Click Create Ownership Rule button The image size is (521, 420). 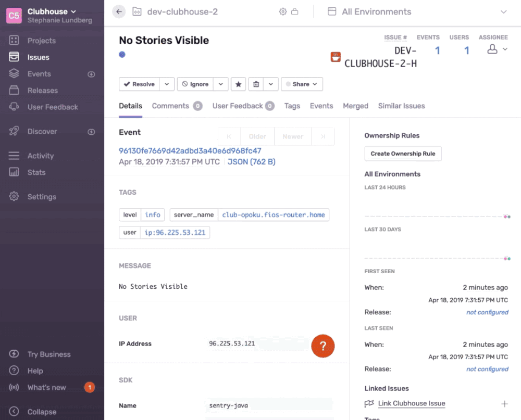tap(403, 154)
